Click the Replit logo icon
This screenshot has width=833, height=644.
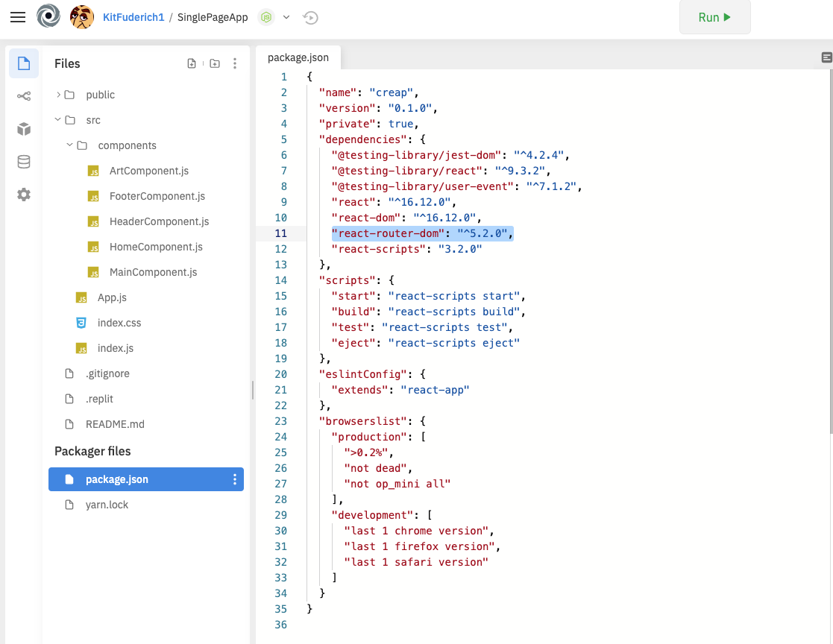(48, 16)
